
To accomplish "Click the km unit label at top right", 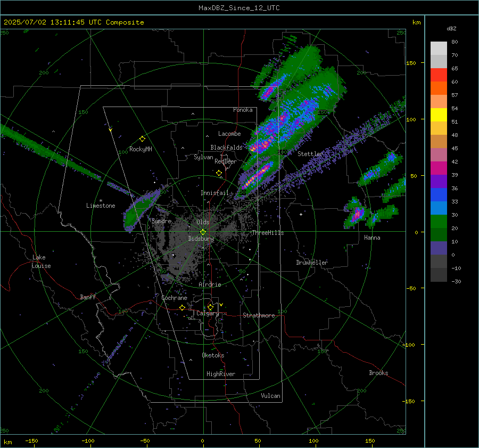I will tap(416, 22).
